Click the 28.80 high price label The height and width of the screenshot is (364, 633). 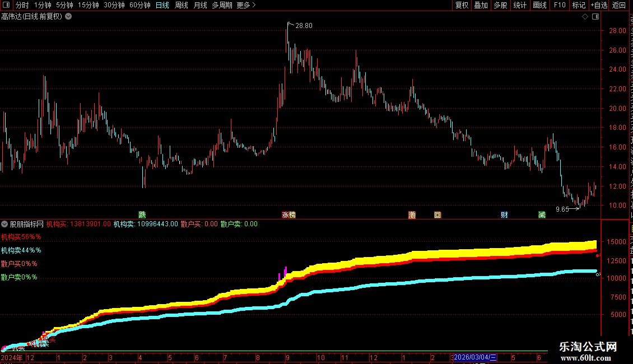(x=304, y=25)
